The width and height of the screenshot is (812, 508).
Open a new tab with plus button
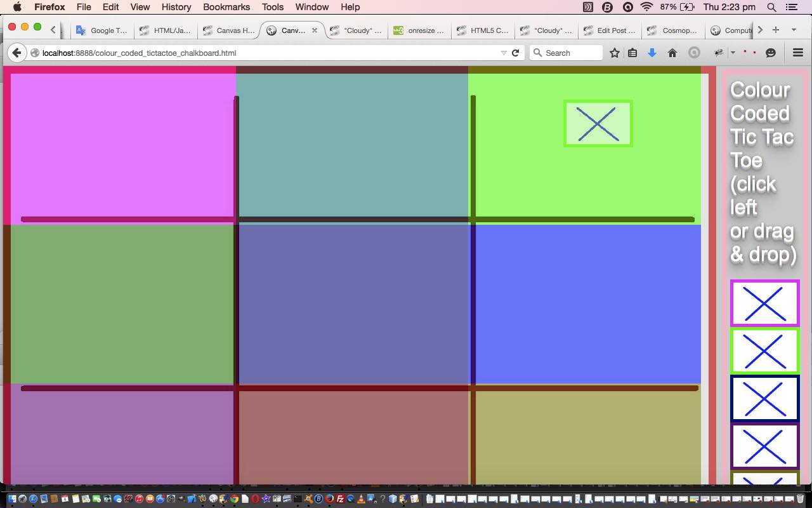coord(775,30)
